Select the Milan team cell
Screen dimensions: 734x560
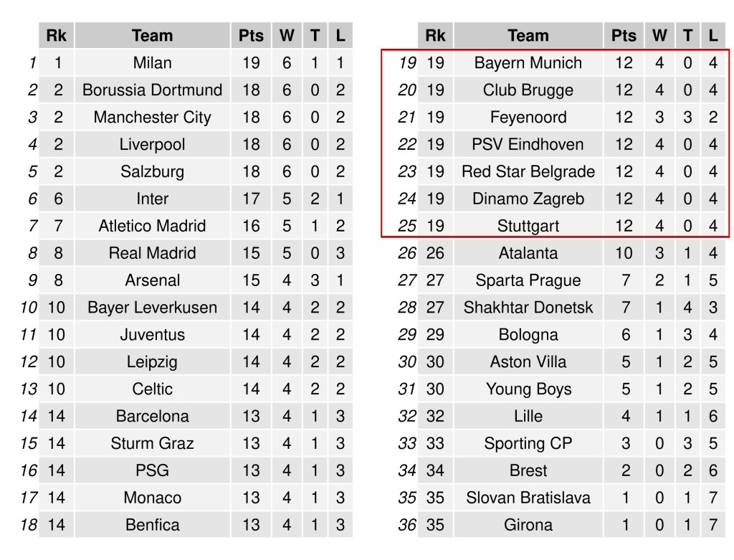point(152,63)
